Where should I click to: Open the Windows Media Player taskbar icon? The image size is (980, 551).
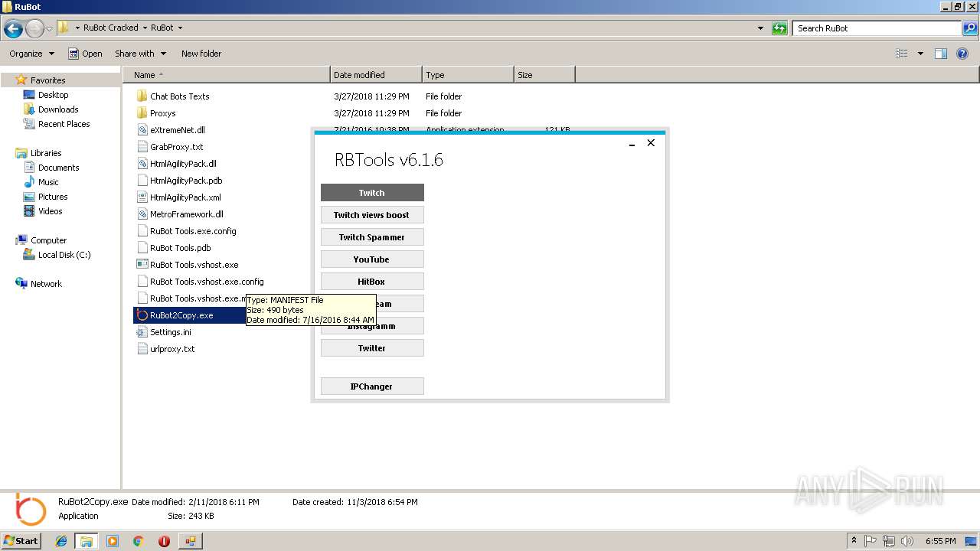click(113, 541)
